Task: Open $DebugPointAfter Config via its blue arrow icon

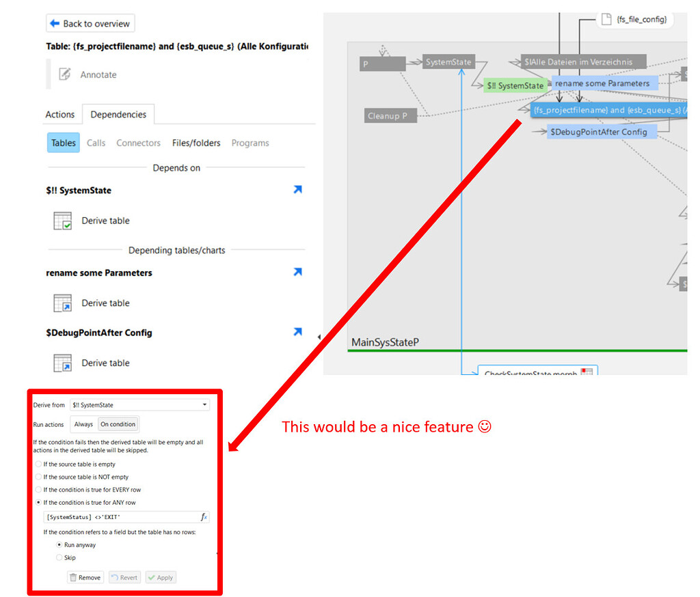Action: (297, 331)
